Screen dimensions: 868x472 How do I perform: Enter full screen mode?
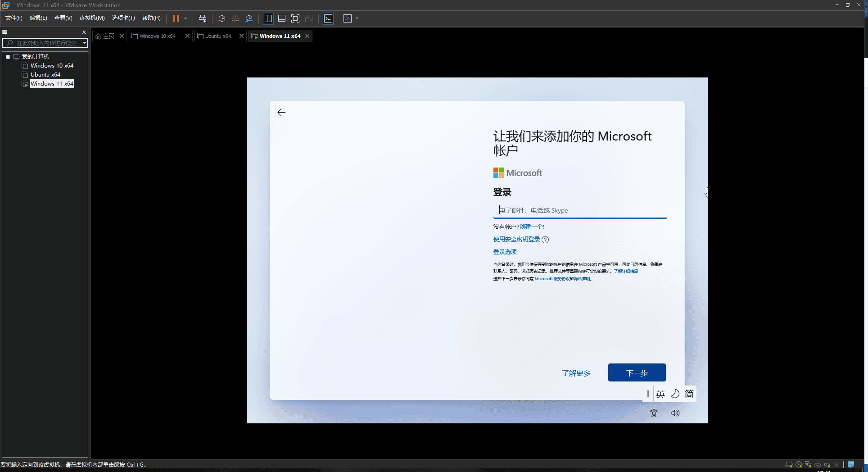click(295, 18)
